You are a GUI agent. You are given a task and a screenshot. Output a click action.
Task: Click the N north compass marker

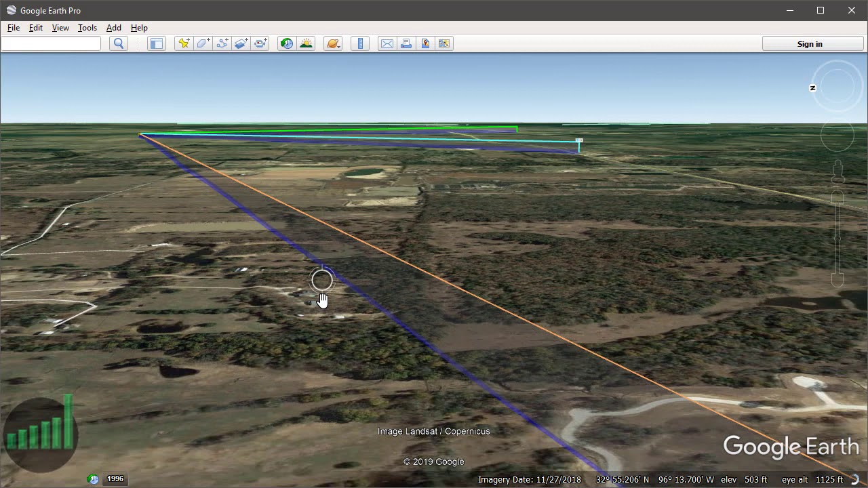(812, 88)
